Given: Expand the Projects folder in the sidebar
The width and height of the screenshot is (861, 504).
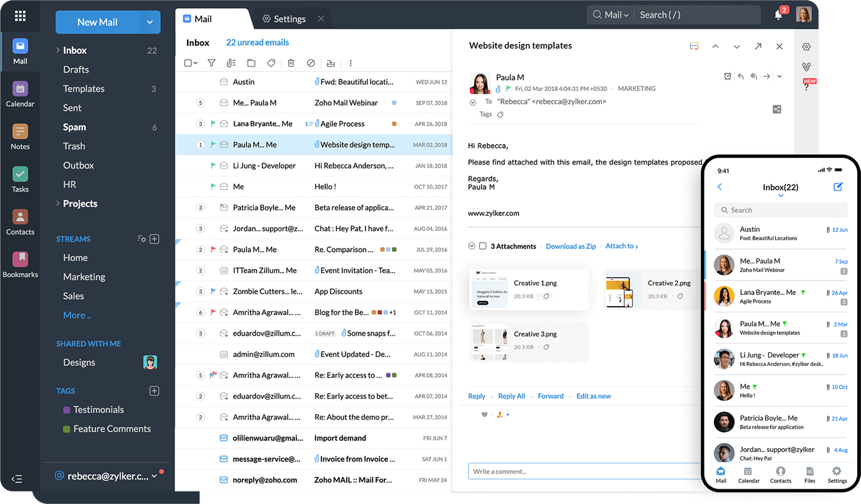Looking at the screenshot, I should tap(57, 203).
